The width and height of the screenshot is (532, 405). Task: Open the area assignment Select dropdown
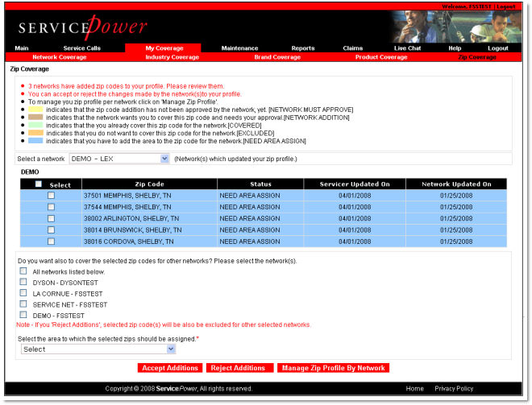[x=98, y=349]
